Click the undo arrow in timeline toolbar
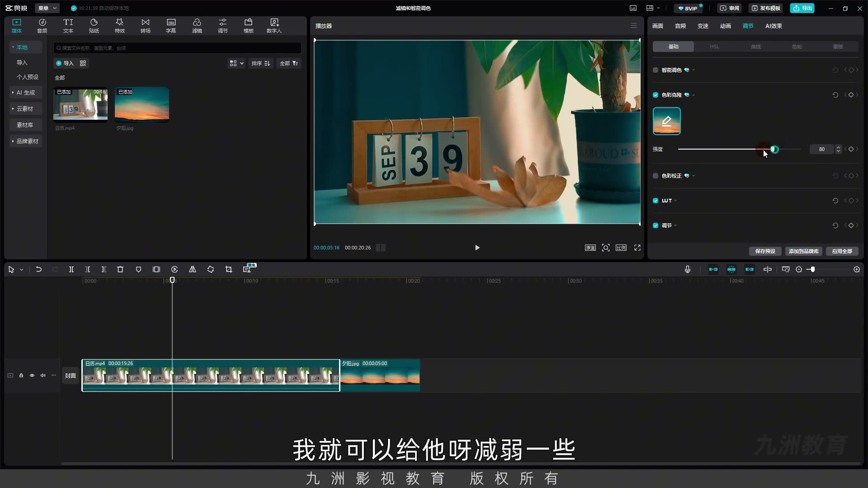 click(x=39, y=269)
